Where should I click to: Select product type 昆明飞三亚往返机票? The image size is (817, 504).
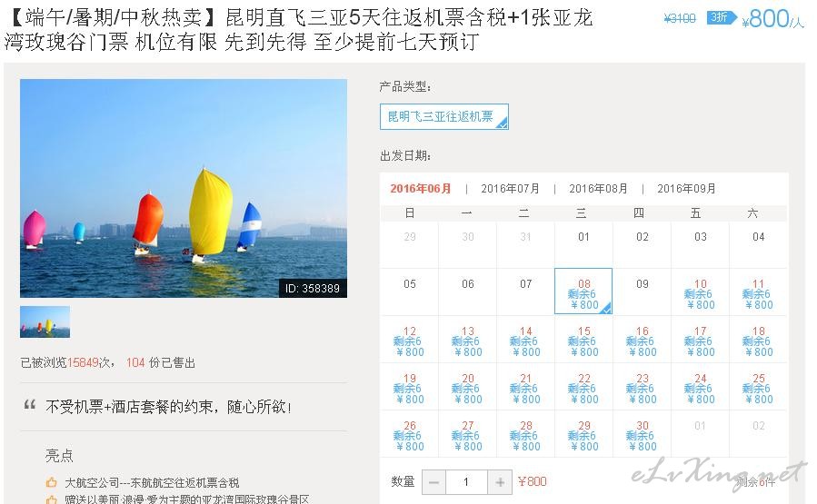pyautogui.click(x=443, y=117)
